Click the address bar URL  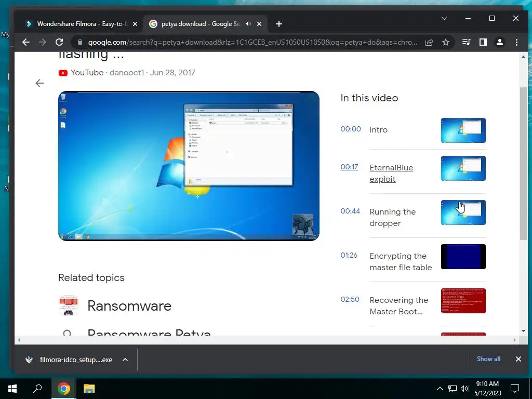[252, 42]
